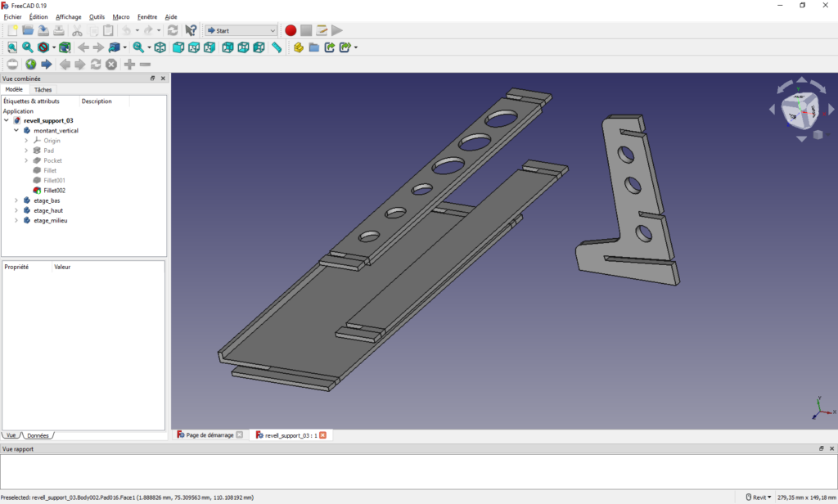Open the zoom options dropdown arrow
This screenshot has width=838, height=504.
[149, 47]
